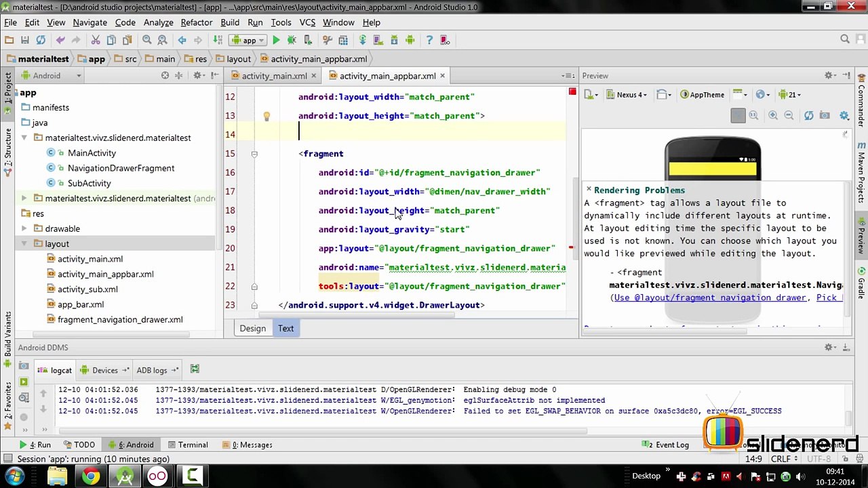Open the API level 21 dropdown
Image resolution: width=868 pixels, height=488 pixels.
click(791, 95)
